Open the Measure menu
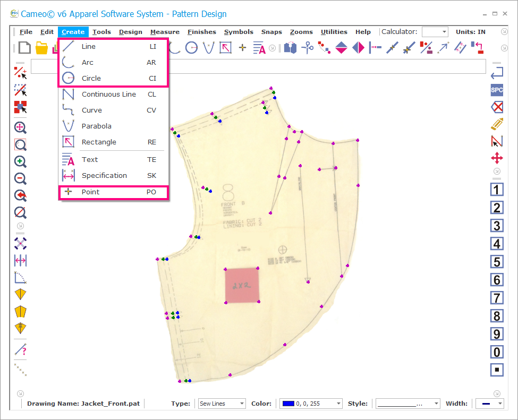 pyautogui.click(x=165, y=32)
